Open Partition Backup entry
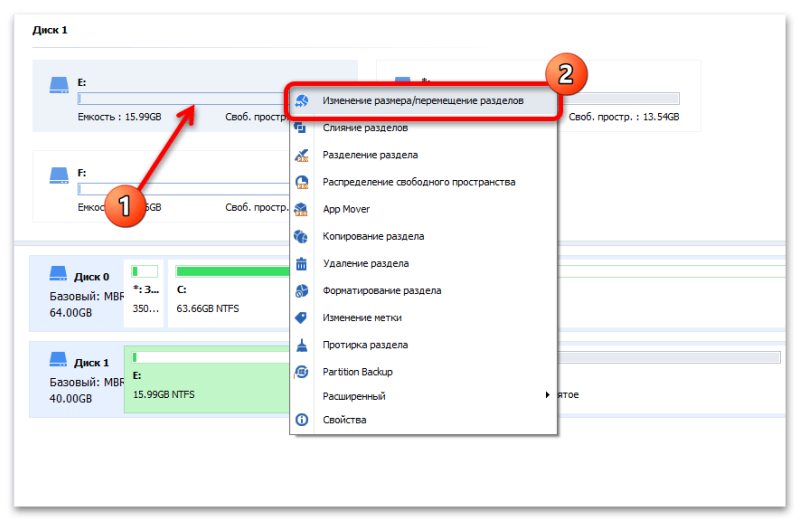Image resolution: width=800 pixels, height=521 pixels. (423, 371)
